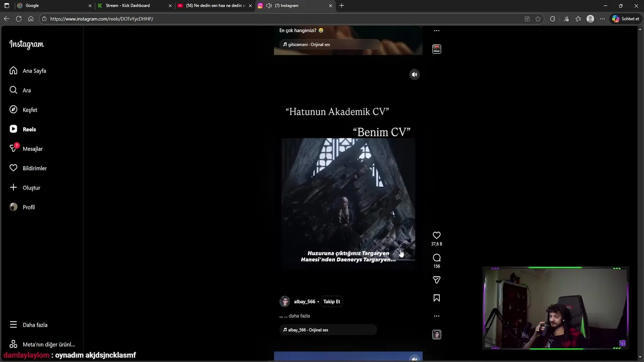Mute the Instagram tab audio icon

tap(269, 6)
